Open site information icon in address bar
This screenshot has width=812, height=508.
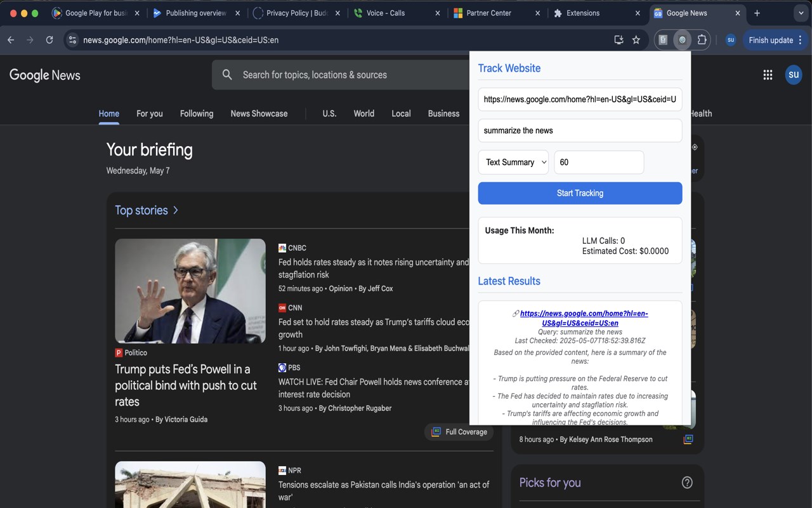click(72, 40)
